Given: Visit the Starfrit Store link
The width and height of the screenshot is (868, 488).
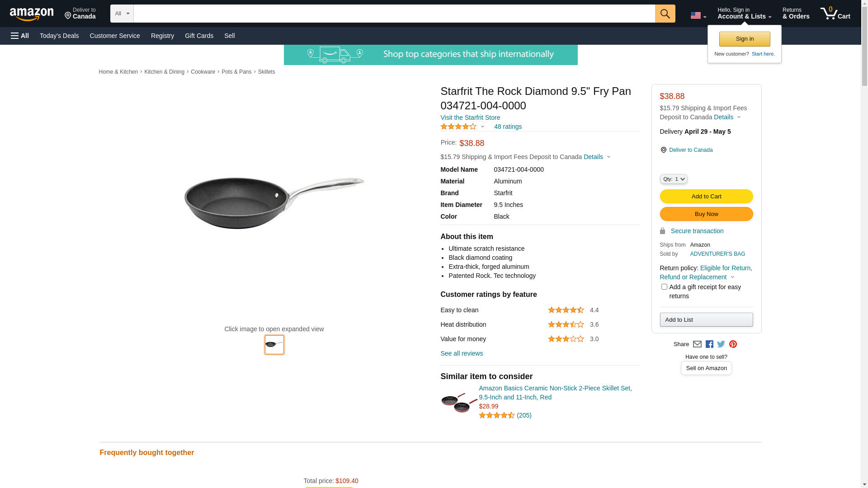Looking at the screenshot, I should [470, 117].
